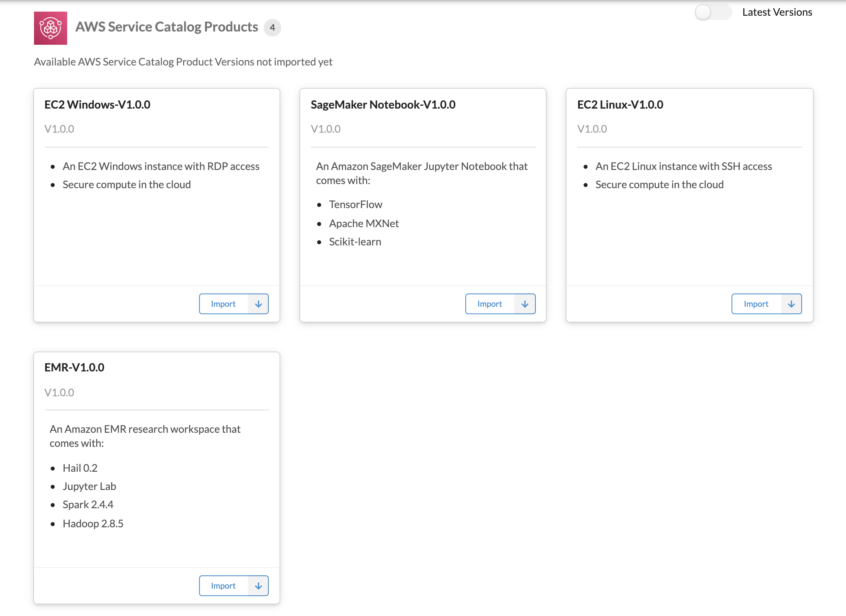Select the EC2 Linux-V1.0.0 card title
The image size is (846, 616).
(620, 104)
